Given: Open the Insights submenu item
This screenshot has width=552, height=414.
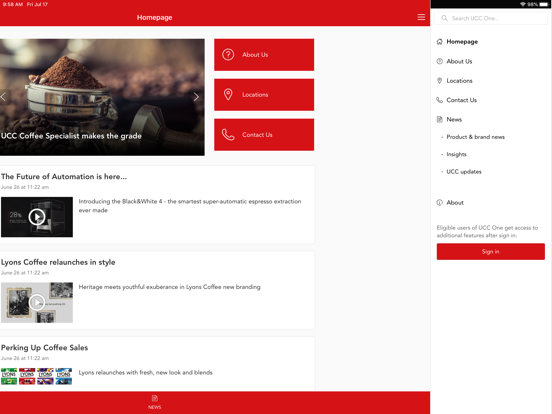Looking at the screenshot, I should pos(456,154).
